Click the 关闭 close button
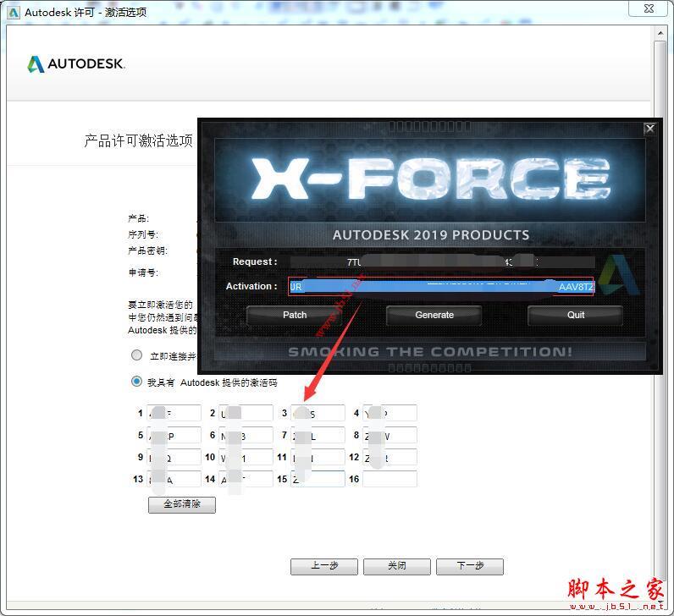This screenshot has width=674, height=616. pyautogui.click(x=397, y=567)
